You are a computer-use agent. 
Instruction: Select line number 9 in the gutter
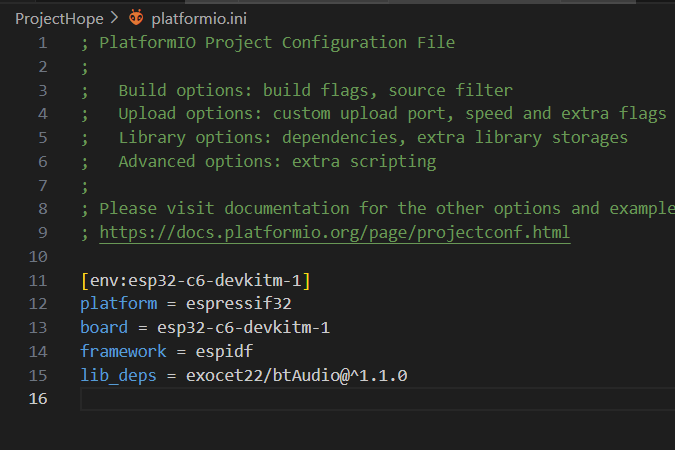(42, 233)
